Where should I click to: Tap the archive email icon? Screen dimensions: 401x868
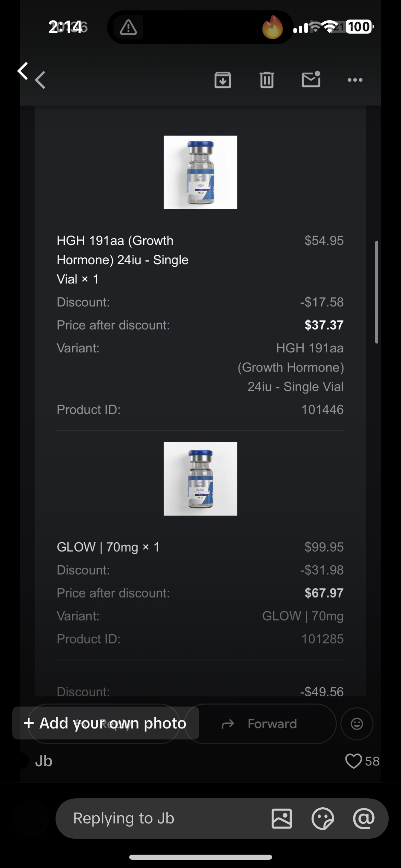click(x=223, y=80)
